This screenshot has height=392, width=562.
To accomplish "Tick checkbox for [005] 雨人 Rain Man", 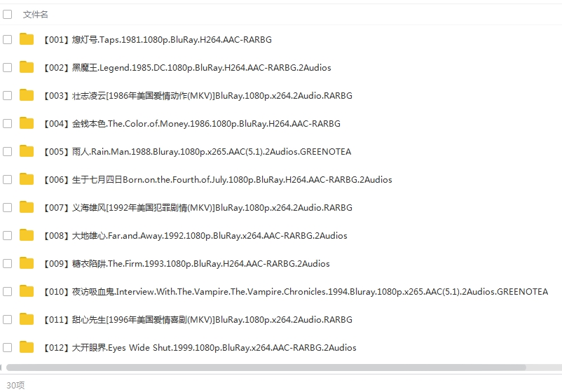I will point(7,151).
